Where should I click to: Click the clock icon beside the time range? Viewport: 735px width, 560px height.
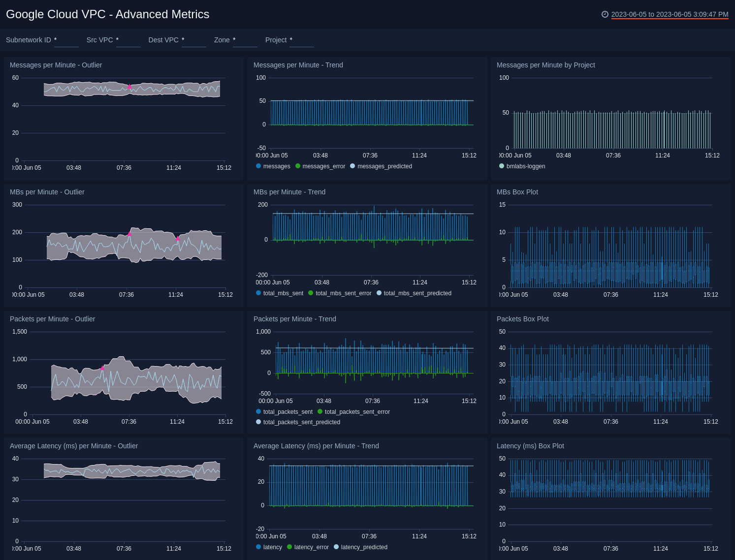(605, 14)
